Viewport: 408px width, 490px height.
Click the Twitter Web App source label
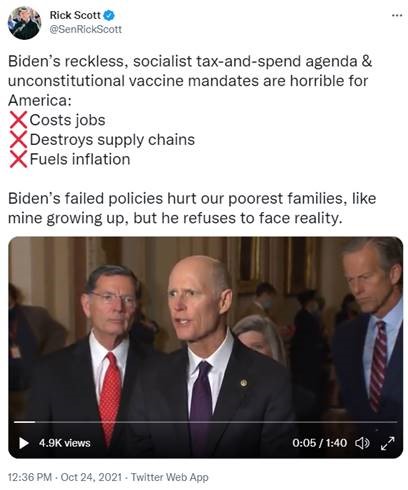170,477
